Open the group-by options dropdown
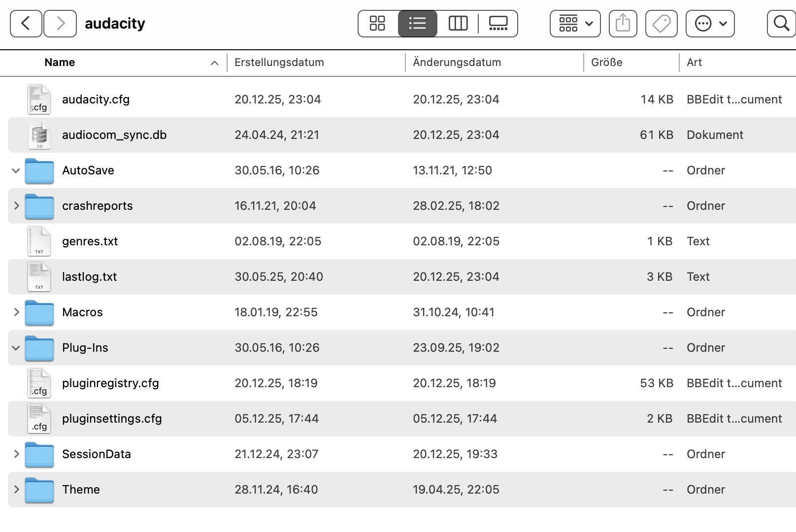 [x=575, y=23]
